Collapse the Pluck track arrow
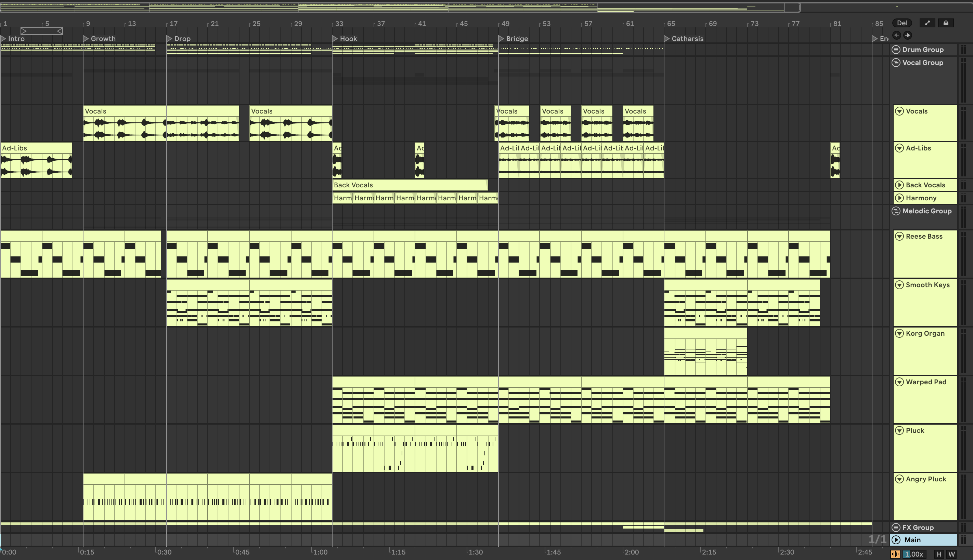 click(899, 430)
